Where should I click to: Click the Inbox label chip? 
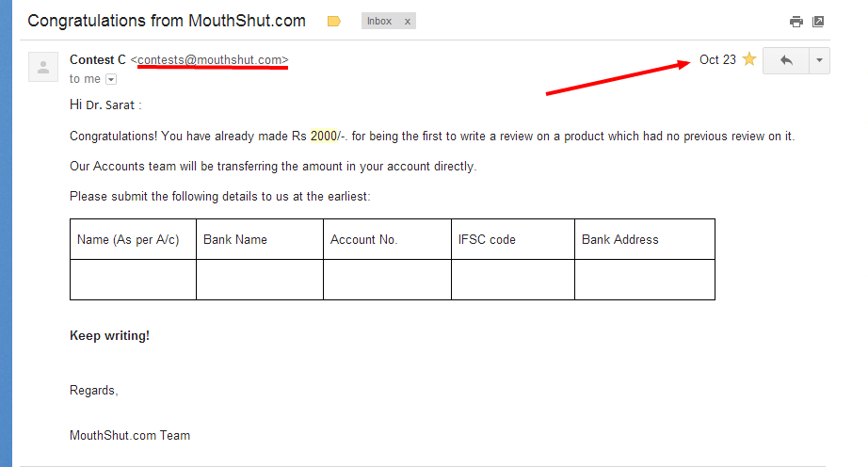(379, 21)
